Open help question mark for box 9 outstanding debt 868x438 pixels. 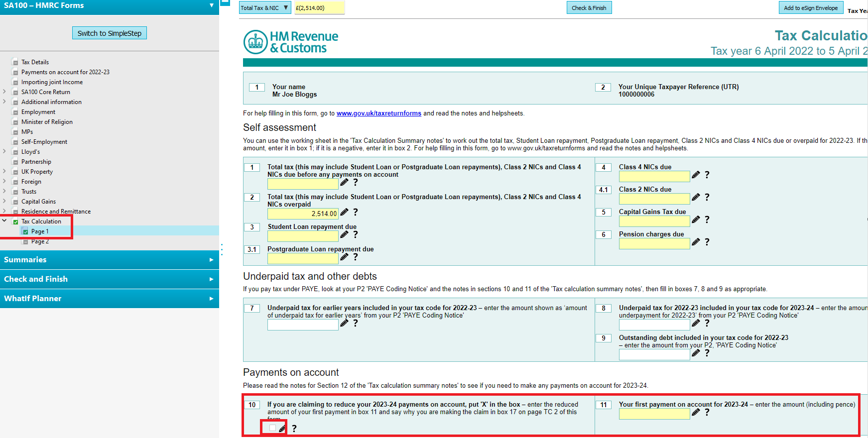(707, 353)
